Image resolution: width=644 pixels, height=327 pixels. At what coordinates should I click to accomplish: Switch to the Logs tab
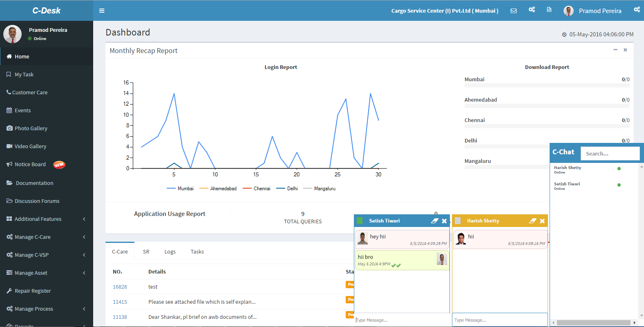coord(170,251)
